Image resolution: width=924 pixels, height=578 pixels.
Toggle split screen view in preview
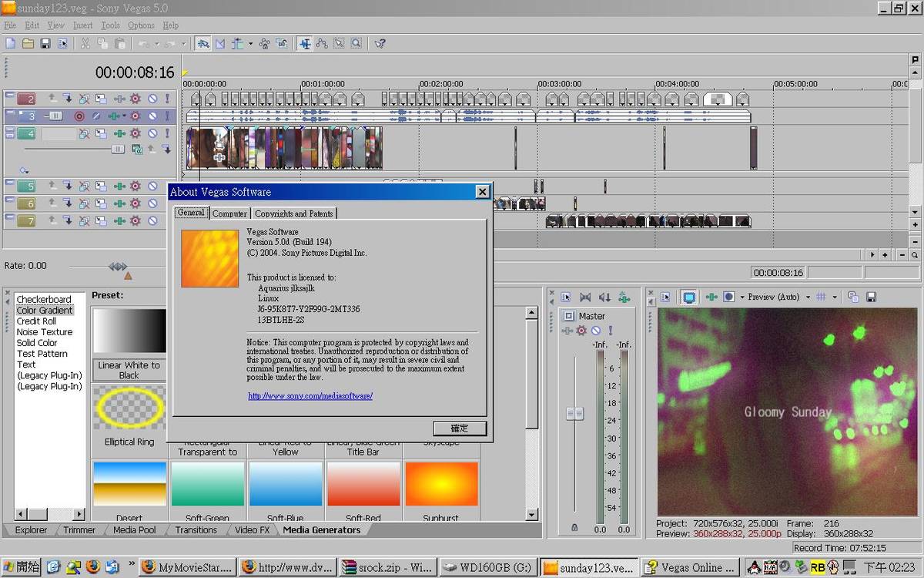728,297
